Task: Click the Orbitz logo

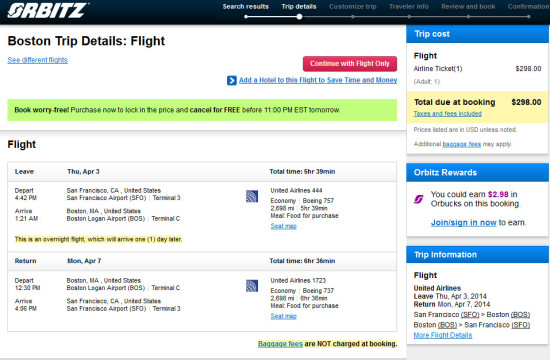Action: tap(48, 11)
